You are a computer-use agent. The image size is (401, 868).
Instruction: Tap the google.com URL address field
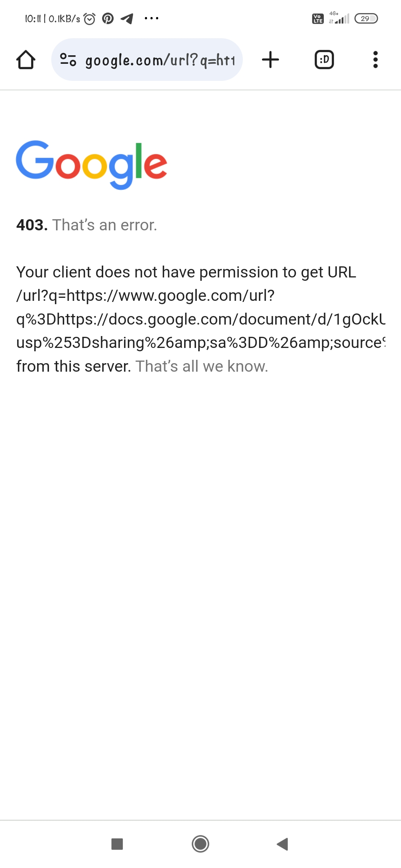147,60
